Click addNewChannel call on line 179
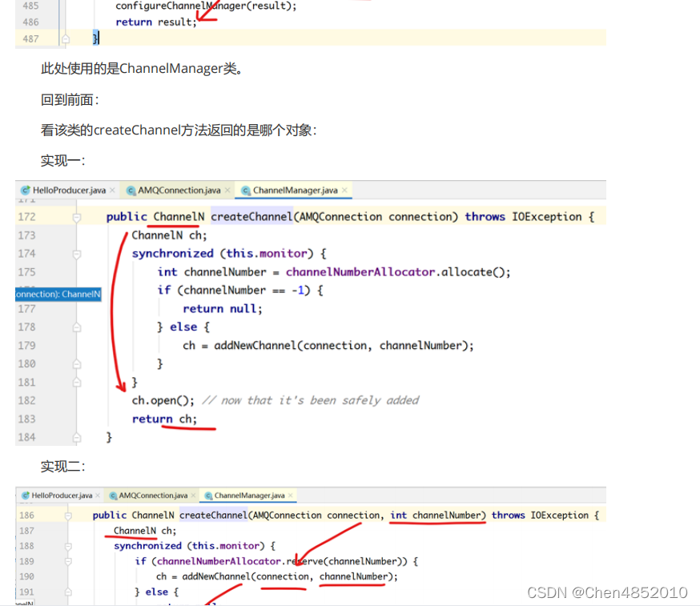Image resolution: width=700 pixels, height=606 pixels. pyautogui.click(x=344, y=346)
